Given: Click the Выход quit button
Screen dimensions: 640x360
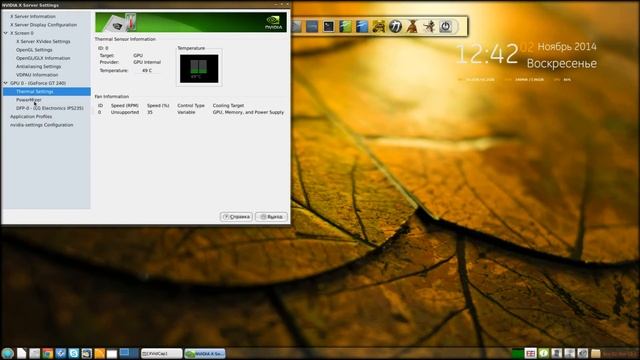Looking at the screenshot, I should (x=271, y=217).
